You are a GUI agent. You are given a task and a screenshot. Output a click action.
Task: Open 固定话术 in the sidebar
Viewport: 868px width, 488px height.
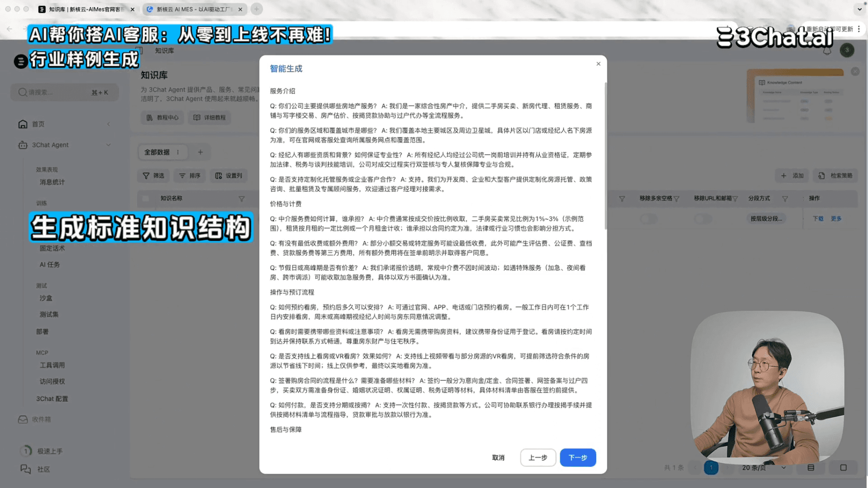click(52, 248)
